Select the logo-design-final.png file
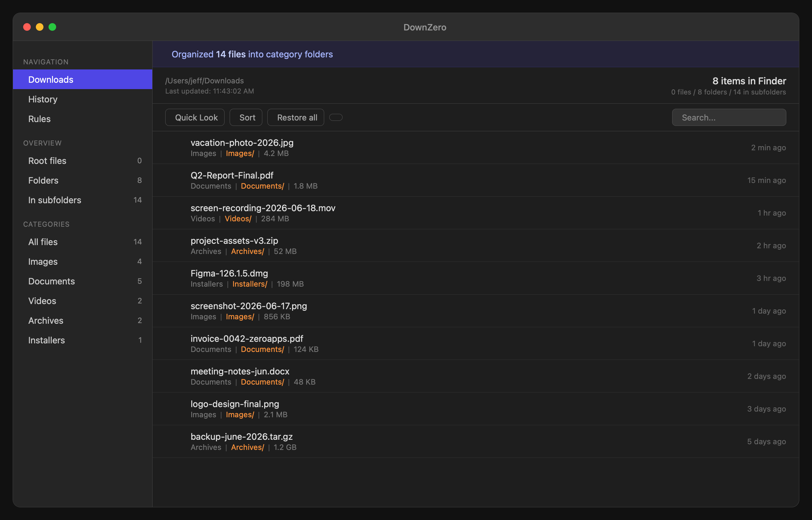Viewport: 812px width, 520px height. [475, 409]
